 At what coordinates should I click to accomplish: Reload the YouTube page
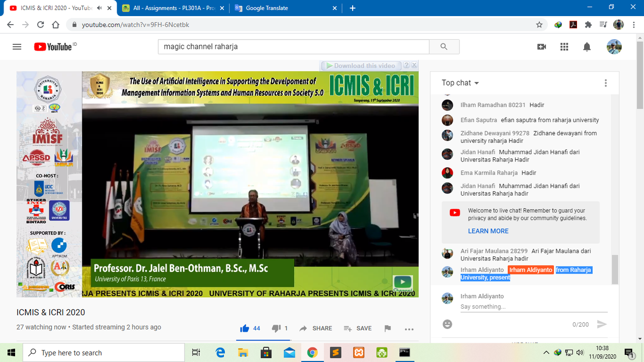40,25
